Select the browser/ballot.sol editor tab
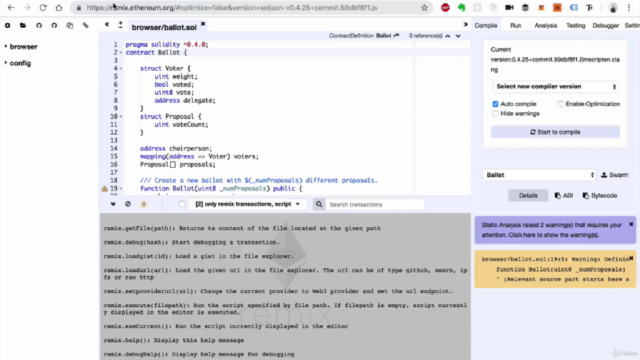This screenshot has width=640, height=360. (x=164, y=27)
